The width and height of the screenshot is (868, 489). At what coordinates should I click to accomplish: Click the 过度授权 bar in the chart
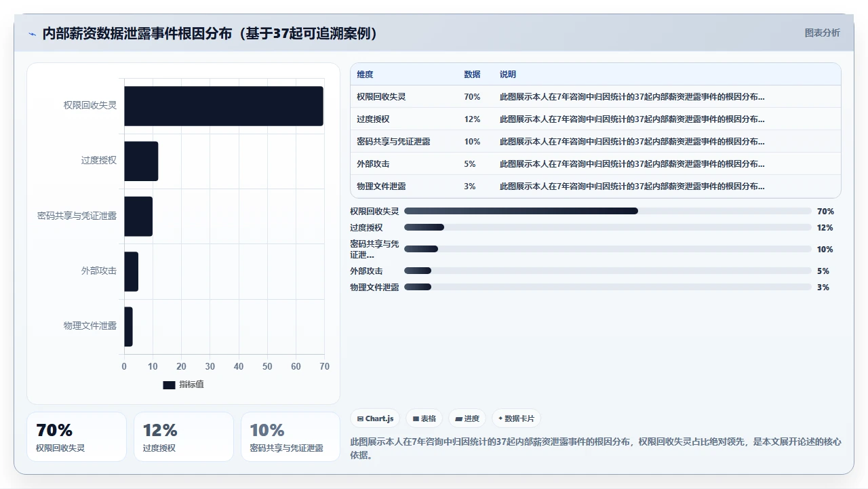(x=141, y=161)
